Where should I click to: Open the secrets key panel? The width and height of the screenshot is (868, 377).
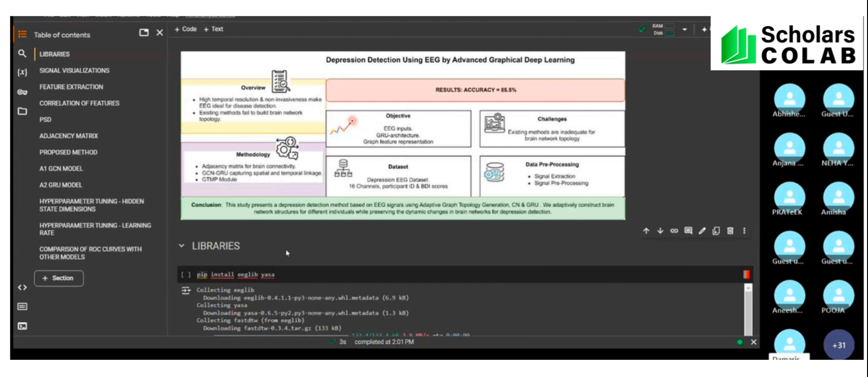click(x=22, y=92)
